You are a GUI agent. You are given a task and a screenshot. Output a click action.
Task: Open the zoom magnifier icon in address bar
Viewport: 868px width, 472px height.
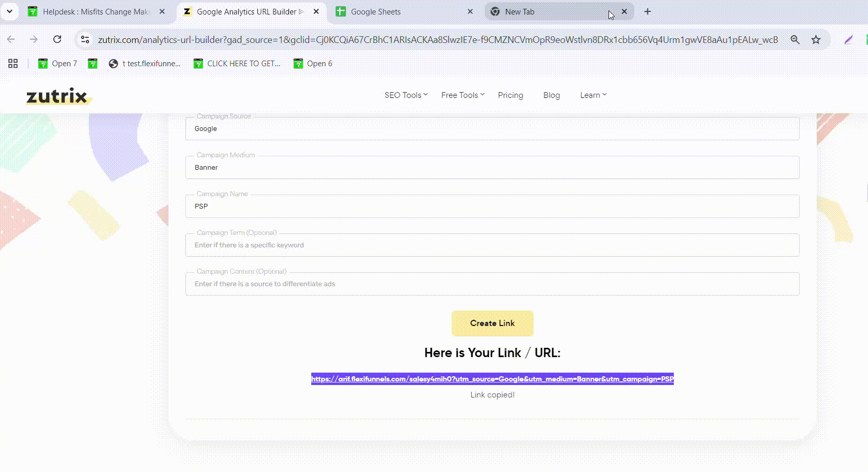click(795, 39)
